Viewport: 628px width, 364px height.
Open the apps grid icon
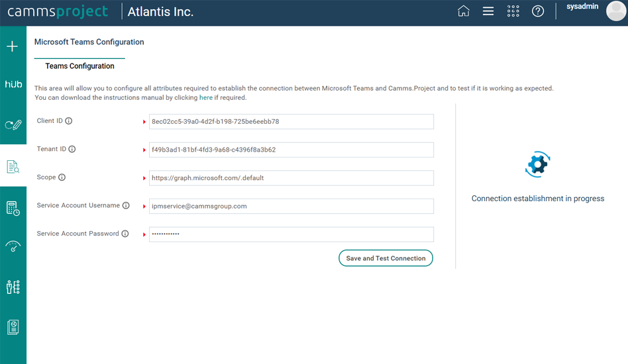pos(513,11)
